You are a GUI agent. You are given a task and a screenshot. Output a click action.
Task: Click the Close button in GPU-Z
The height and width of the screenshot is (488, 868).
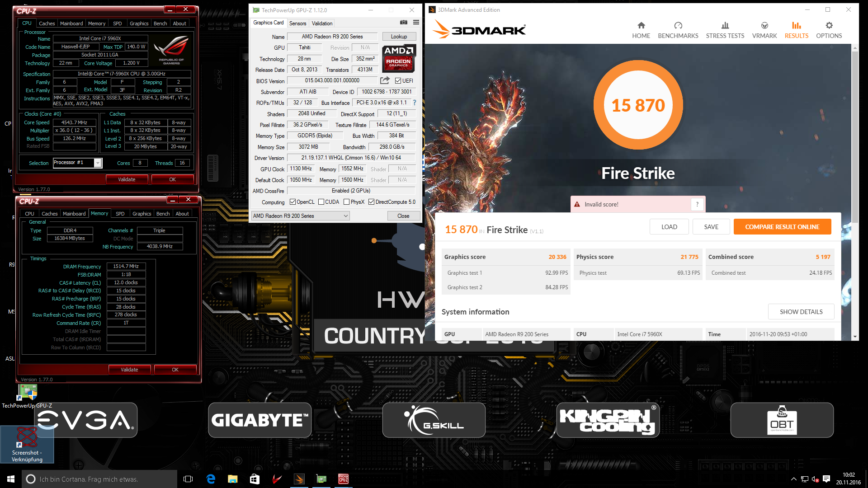pos(403,216)
